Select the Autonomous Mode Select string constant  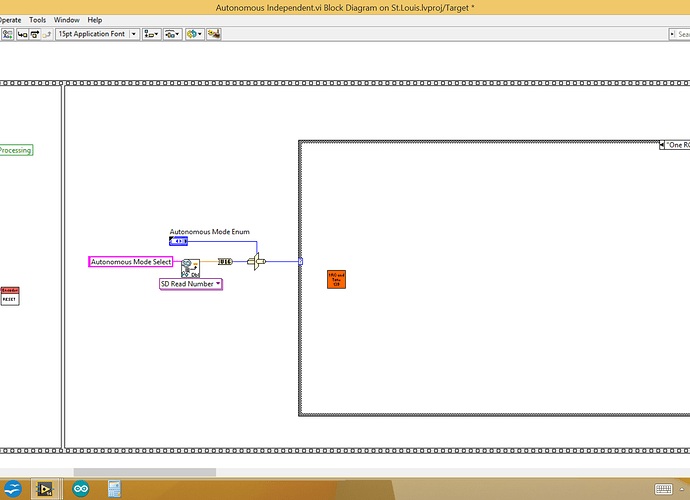[x=131, y=261]
